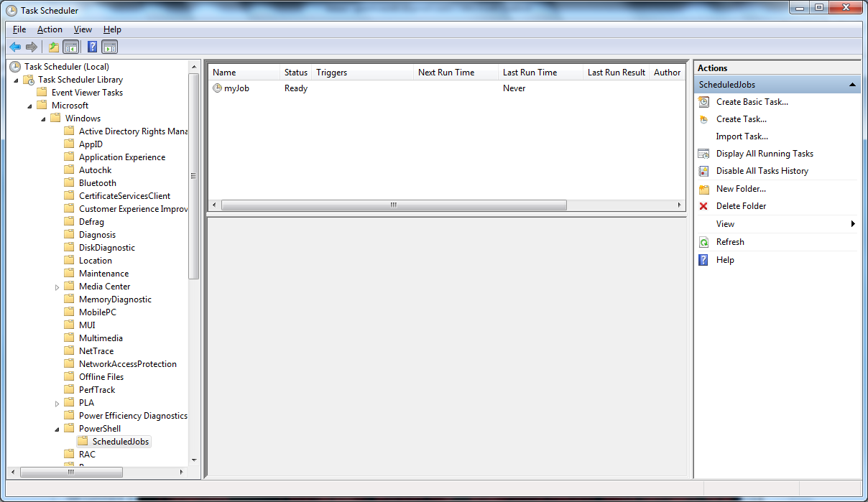Click the Bluetooth folder icon
868x502 pixels.
(x=70, y=183)
